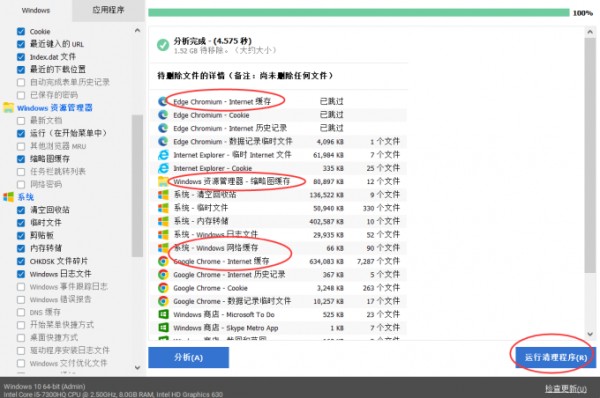Click 分析完成 - (4.575 秒) status text
Image resolution: width=600 pixels, height=398 pixels.
tap(212, 41)
